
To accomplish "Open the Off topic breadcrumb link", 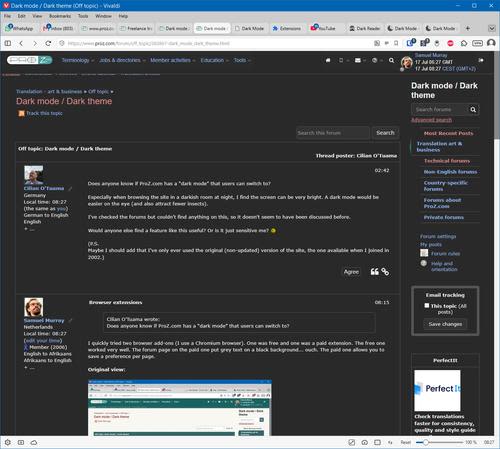I will pos(98,91).
